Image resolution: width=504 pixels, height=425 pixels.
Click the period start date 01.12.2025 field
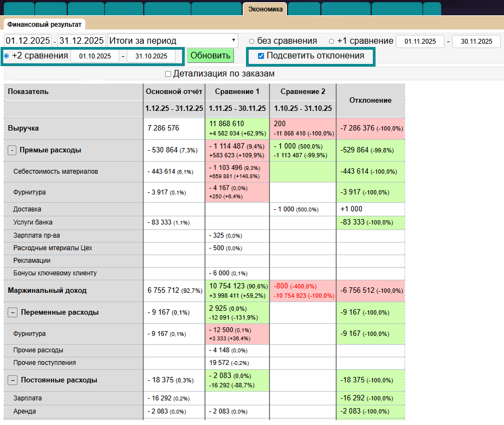pos(28,41)
